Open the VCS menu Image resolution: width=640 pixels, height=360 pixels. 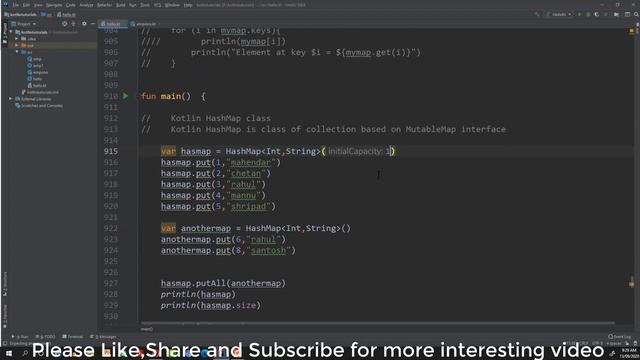(x=158, y=5)
